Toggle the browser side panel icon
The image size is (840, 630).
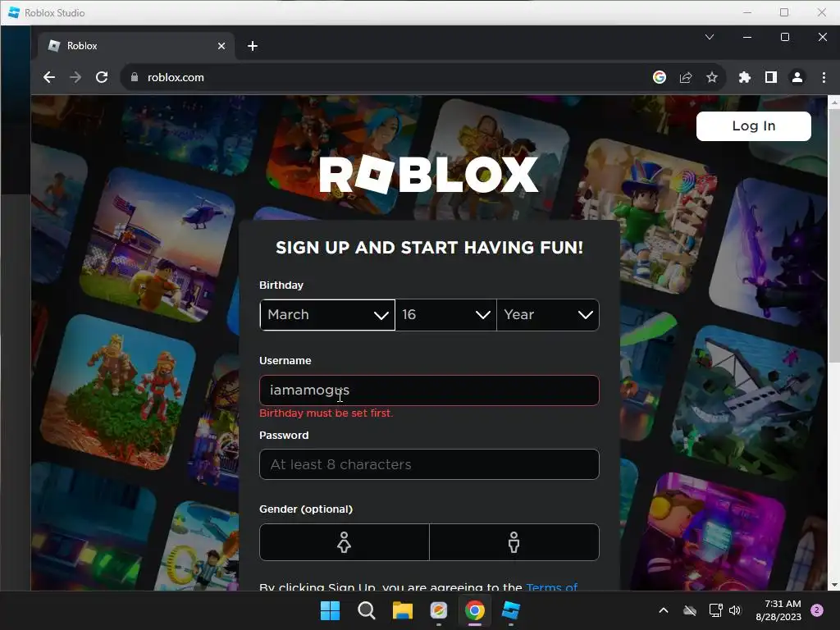click(771, 77)
